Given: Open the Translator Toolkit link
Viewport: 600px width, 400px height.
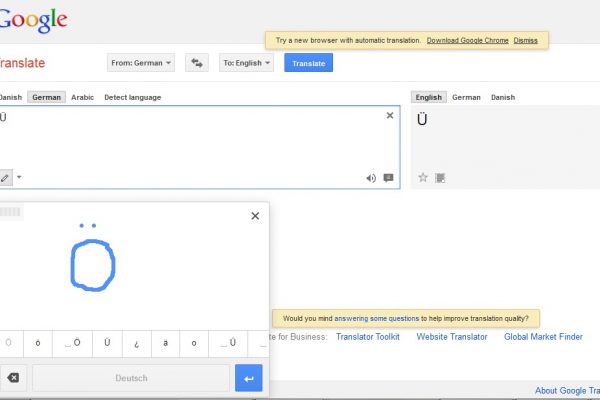Looking at the screenshot, I should coord(367,337).
